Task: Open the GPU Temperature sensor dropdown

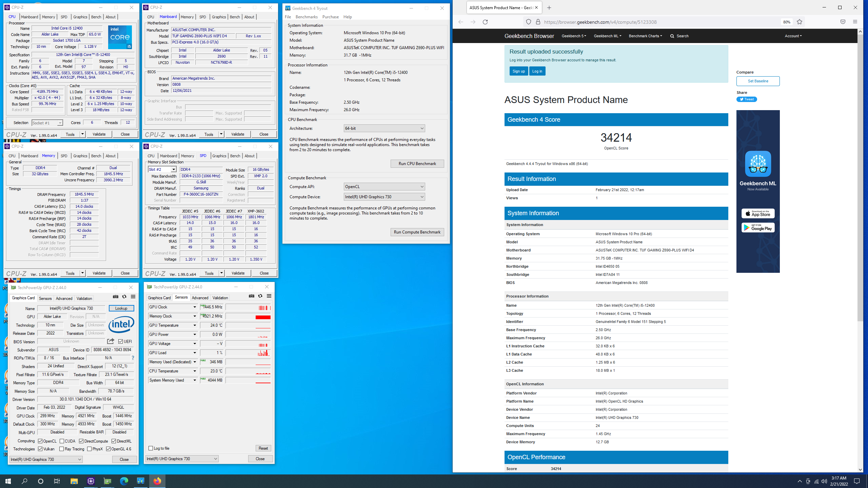Action: (195, 325)
